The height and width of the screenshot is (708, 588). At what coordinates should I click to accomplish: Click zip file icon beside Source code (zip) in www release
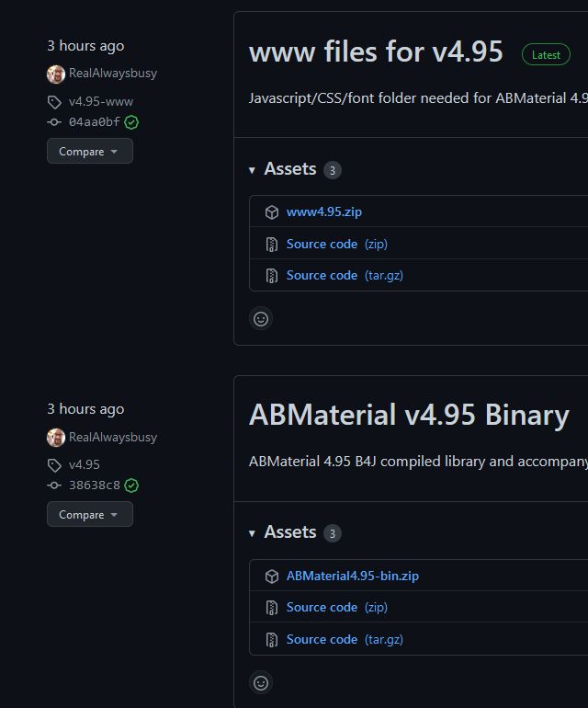272,245
